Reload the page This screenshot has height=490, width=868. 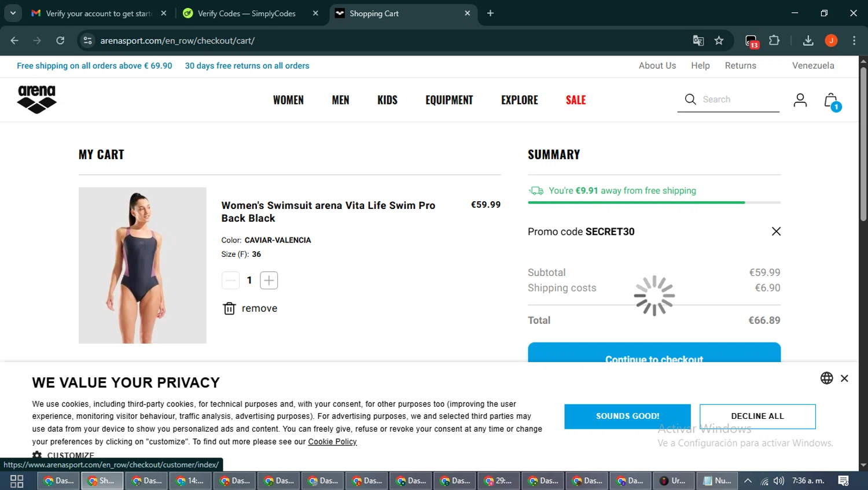(60, 40)
